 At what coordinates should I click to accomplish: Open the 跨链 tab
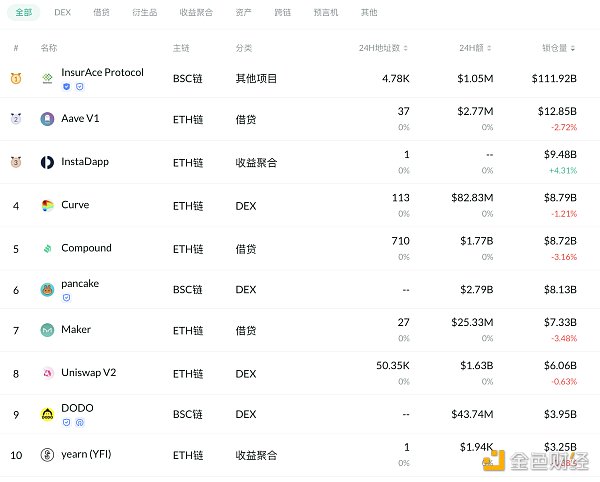pyautogui.click(x=282, y=12)
